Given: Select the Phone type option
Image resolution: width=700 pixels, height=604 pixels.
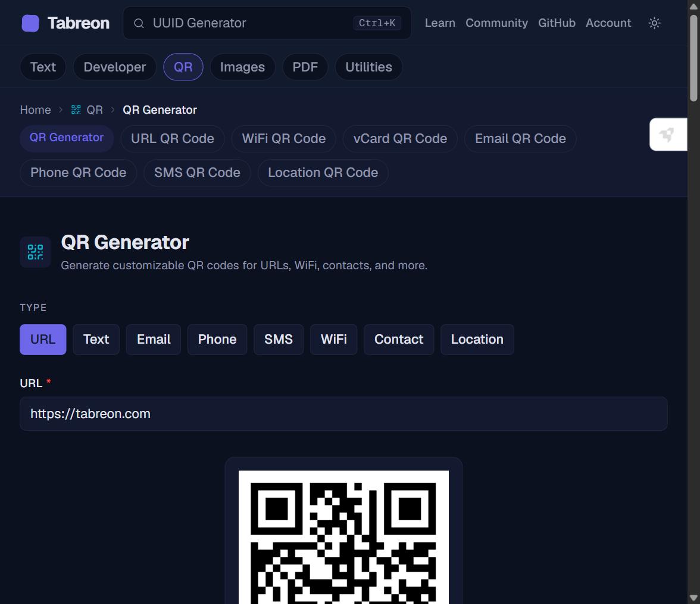Looking at the screenshot, I should [217, 340].
